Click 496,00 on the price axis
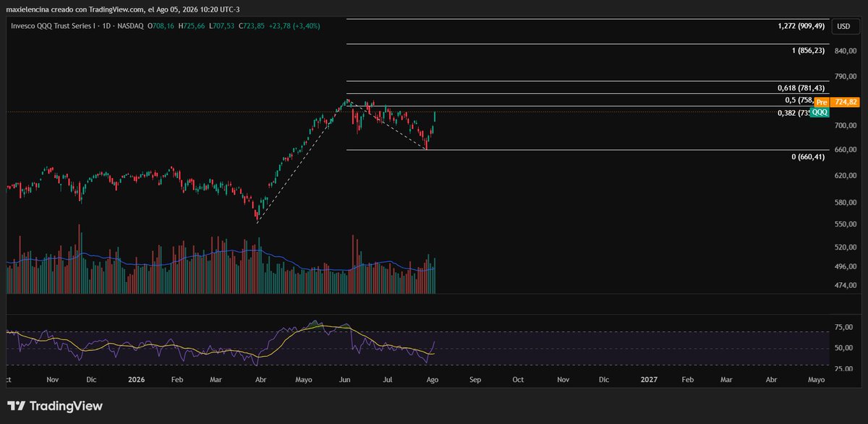The width and height of the screenshot is (868, 424). coord(846,267)
